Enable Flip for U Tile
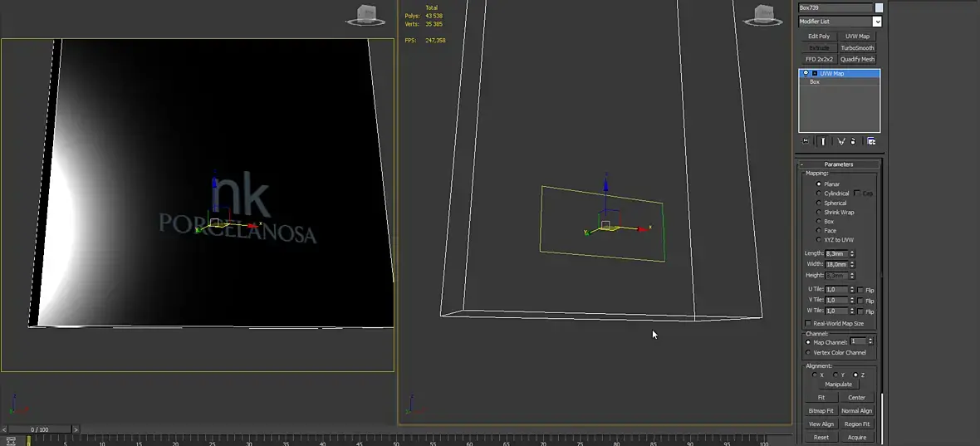 [860, 291]
